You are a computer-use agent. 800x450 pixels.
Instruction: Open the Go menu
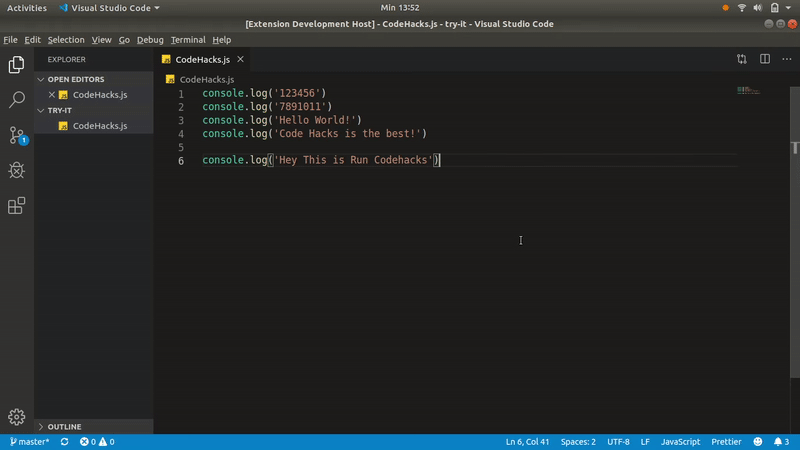point(124,40)
